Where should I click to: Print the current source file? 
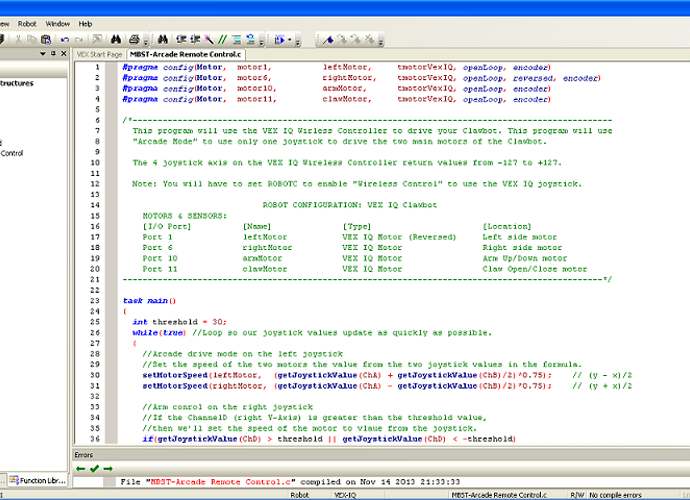134,40
